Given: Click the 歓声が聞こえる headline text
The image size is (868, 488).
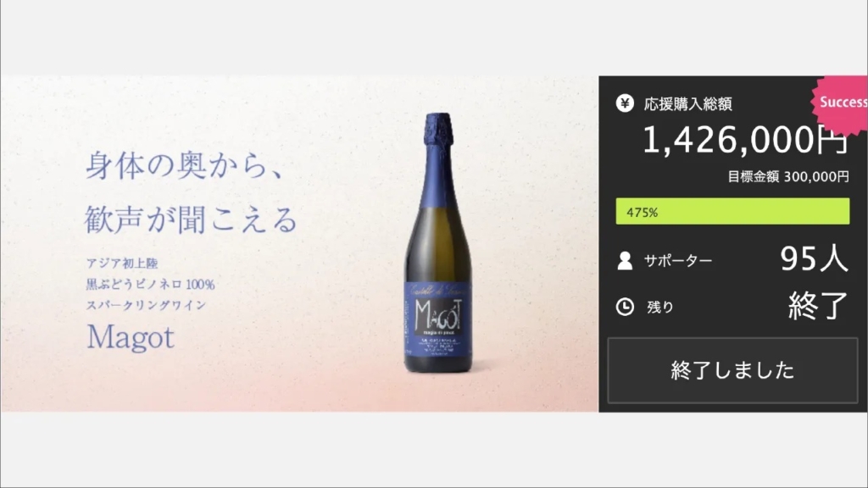Looking at the screenshot, I should pyautogui.click(x=192, y=219).
